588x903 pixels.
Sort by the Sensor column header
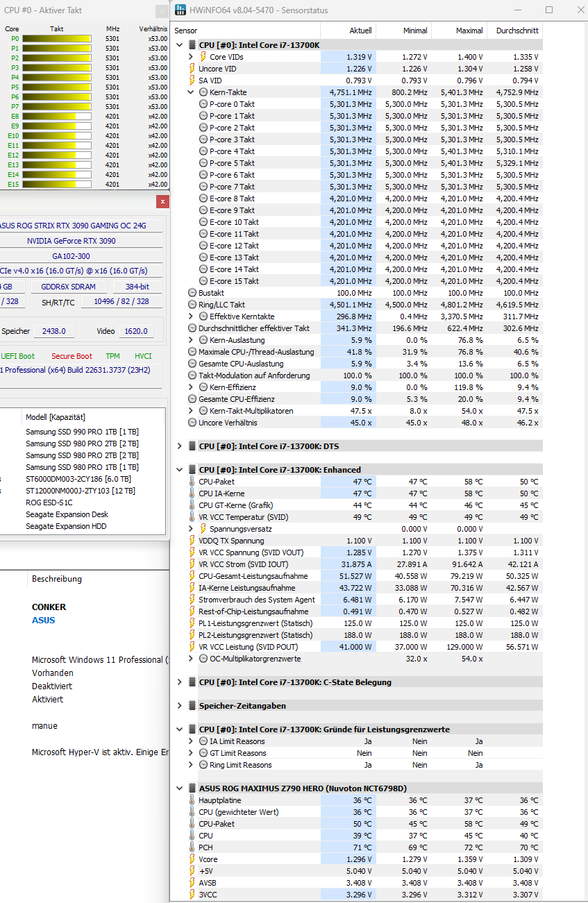(x=246, y=31)
